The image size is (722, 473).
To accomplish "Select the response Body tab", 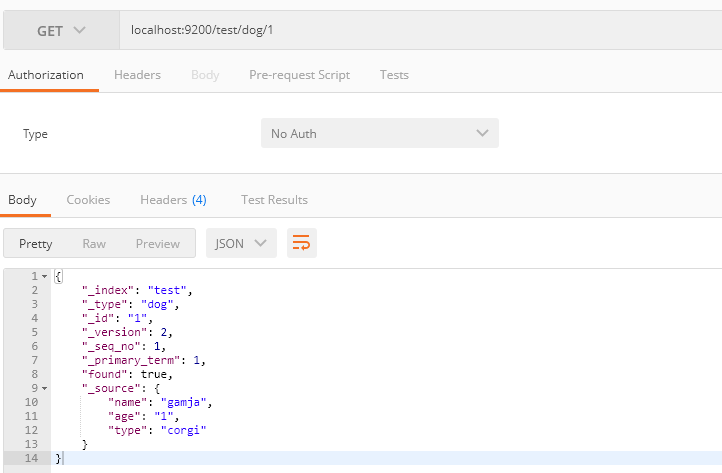I will click(22, 200).
